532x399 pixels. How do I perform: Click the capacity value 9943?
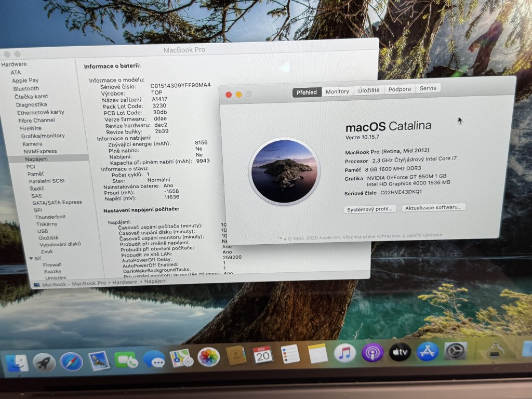(203, 161)
